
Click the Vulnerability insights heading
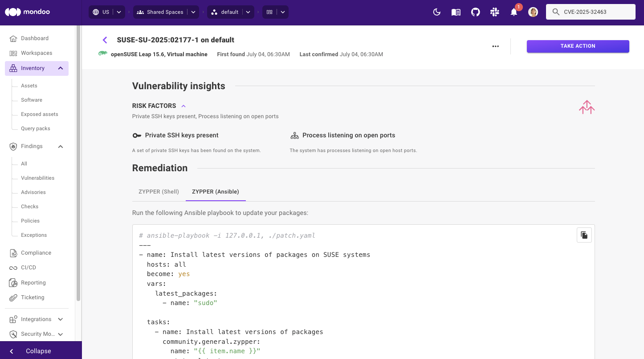coord(179,86)
